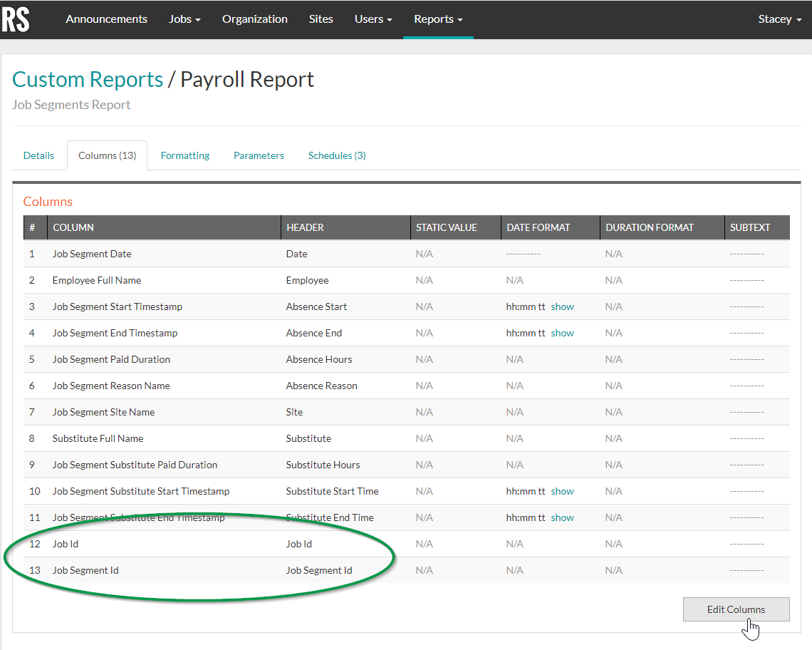The image size is (812, 650).
Task: Open the Schedules (3) tab
Action: 337,155
